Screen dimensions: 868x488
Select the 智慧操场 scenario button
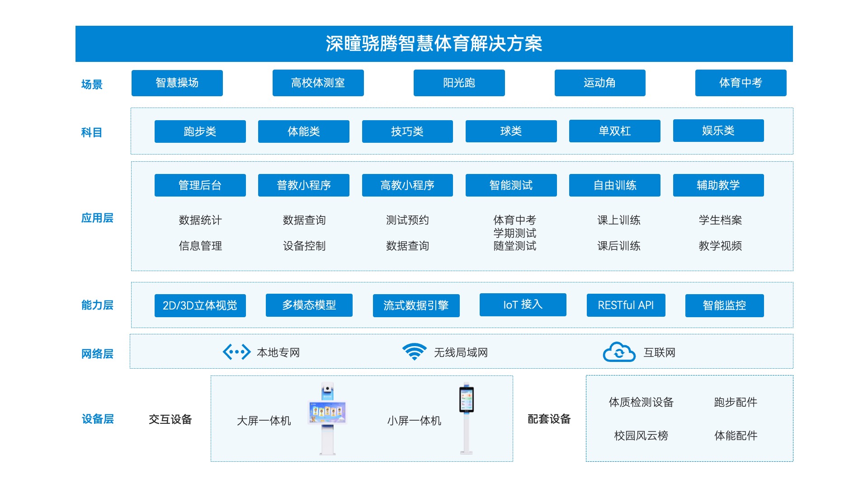coord(177,83)
